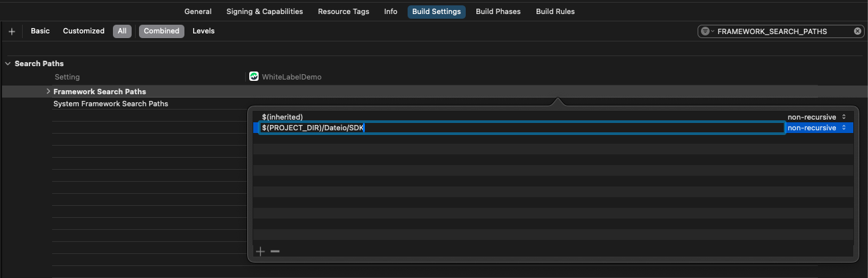
Task: Click the FRAMEWORK_SEARCH_PATHS search field
Action: click(x=780, y=31)
